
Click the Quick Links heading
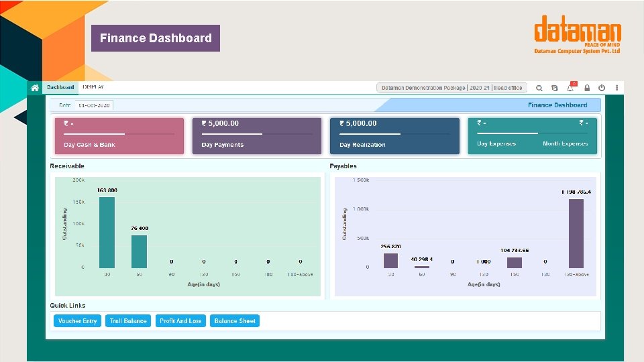pyautogui.click(x=68, y=306)
